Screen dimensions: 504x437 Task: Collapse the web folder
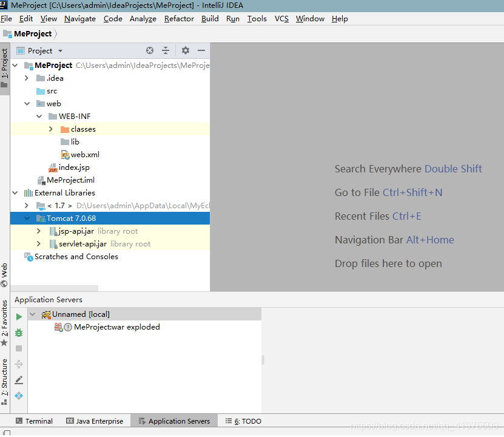[27, 104]
